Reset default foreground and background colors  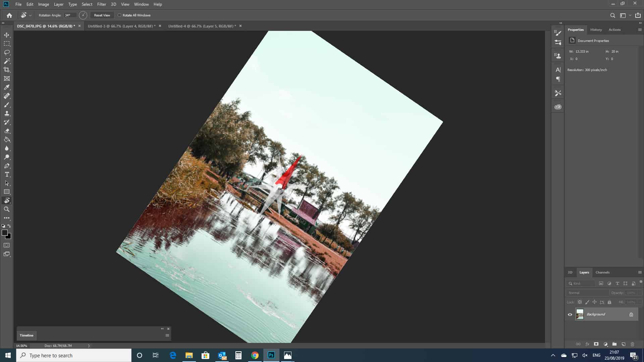[3, 226]
